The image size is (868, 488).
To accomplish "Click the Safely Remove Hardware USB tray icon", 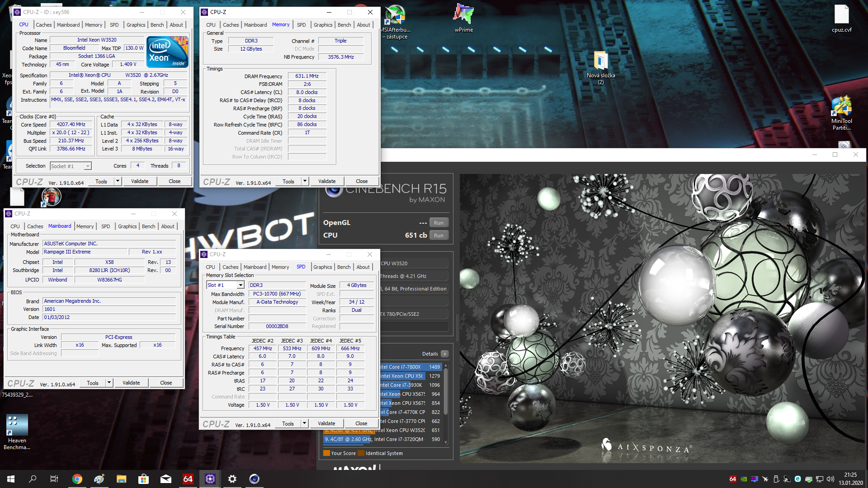I will [x=776, y=479].
